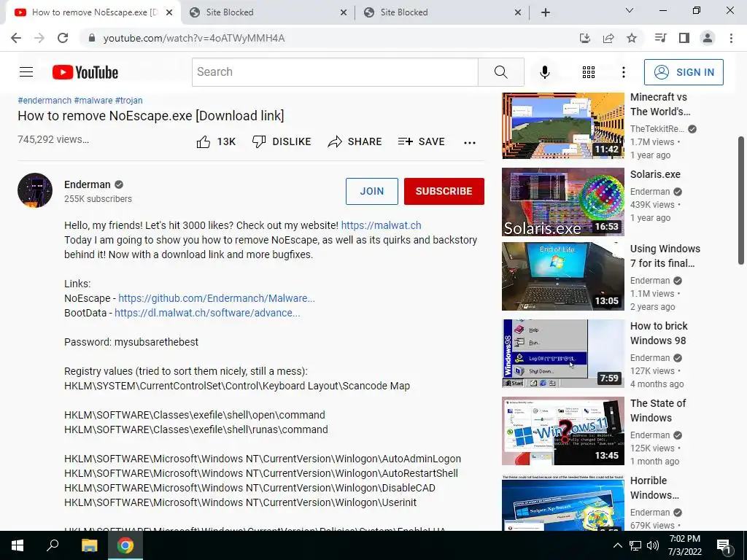This screenshot has height=560, width=747.
Task: Click Password: mysubsarethebest text
Action: click(131, 342)
